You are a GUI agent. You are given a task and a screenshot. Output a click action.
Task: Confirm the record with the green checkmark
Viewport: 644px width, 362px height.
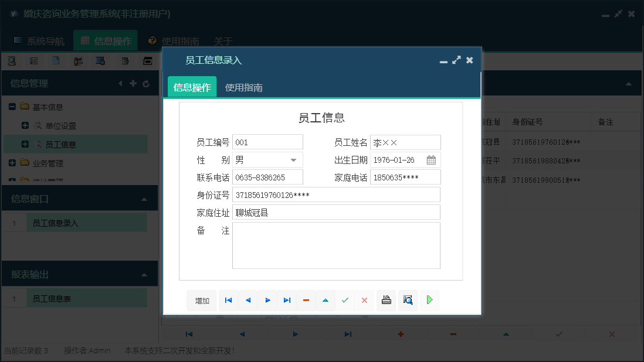click(345, 300)
